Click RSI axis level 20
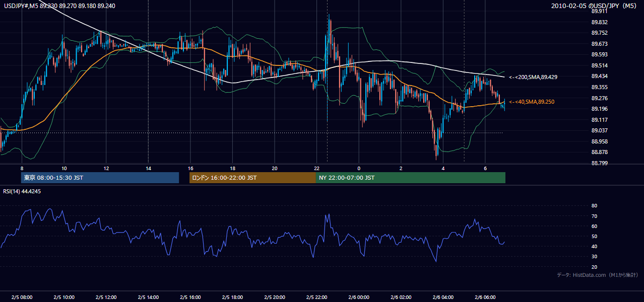 [594, 267]
